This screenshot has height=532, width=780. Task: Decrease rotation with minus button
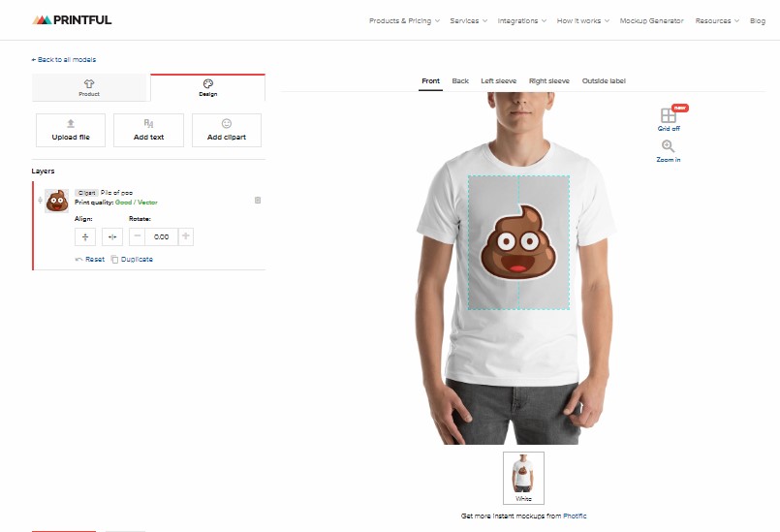[138, 236]
